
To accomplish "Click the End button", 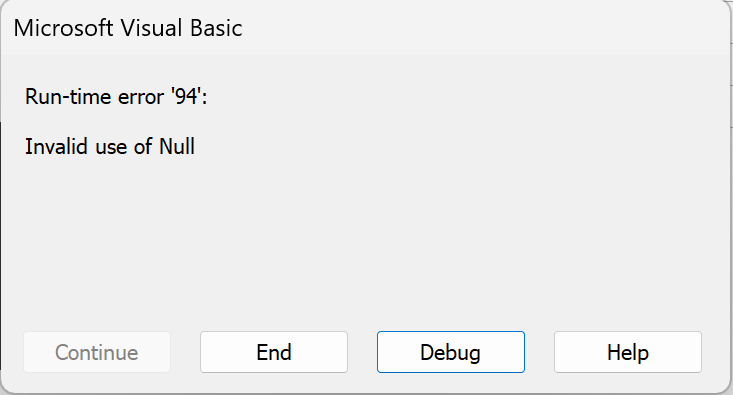I will pos(274,352).
